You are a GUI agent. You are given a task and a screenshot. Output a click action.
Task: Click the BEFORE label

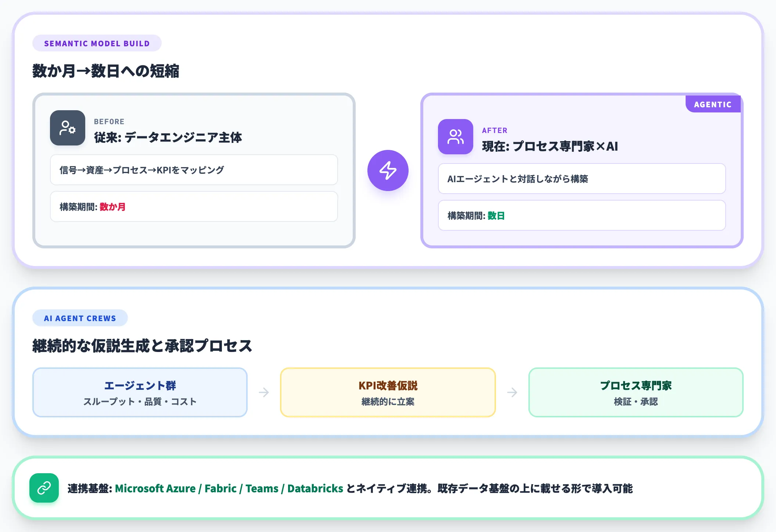point(109,122)
